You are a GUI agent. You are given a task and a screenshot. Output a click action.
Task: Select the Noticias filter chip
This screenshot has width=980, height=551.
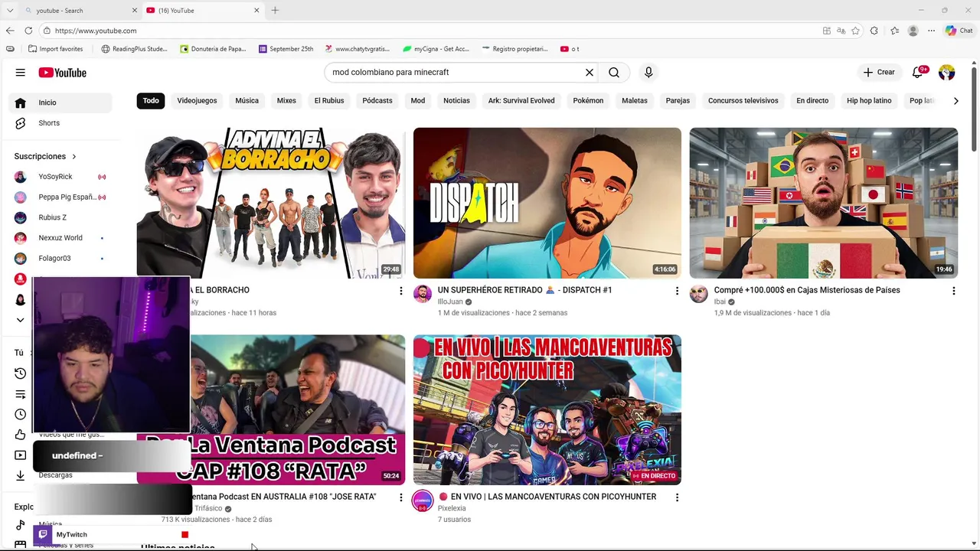[456, 101]
